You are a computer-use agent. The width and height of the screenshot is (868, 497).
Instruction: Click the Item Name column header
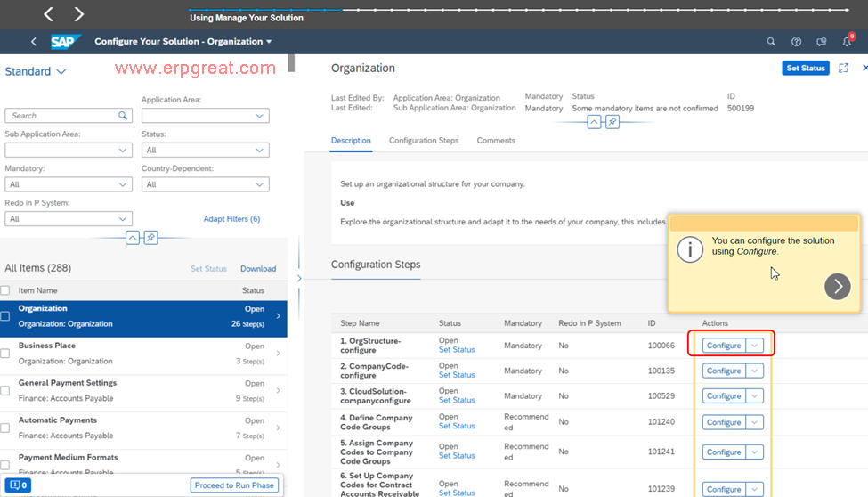(x=37, y=290)
